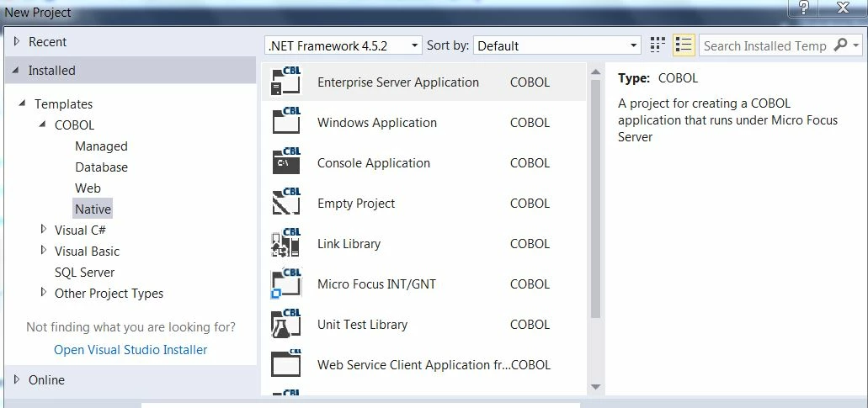The image size is (868, 408).
Task: Click the template list scroll up arrow
Action: tap(595, 72)
